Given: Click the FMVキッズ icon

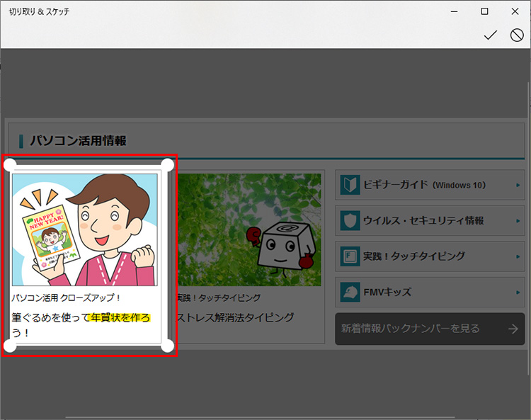Looking at the screenshot, I should (350, 292).
